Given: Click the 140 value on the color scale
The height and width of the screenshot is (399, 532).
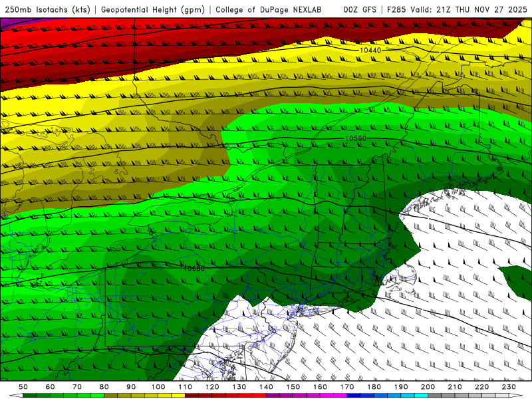Looking at the screenshot, I should coord(266,387).
